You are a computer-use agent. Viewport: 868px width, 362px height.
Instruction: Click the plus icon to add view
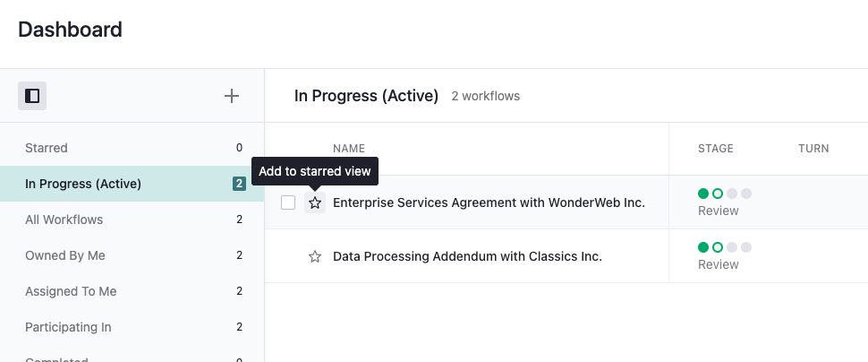(x=232, y=96)
